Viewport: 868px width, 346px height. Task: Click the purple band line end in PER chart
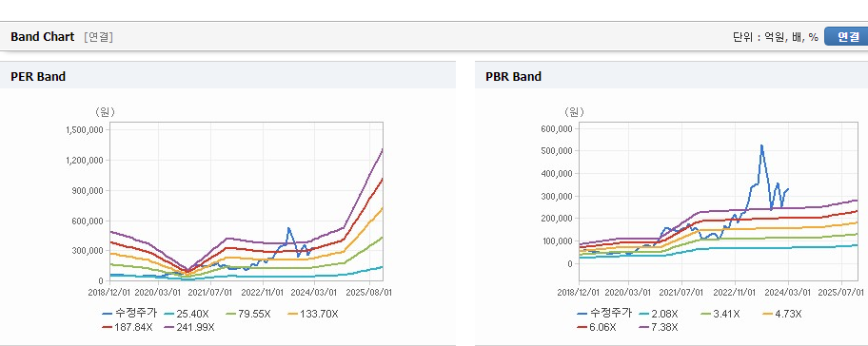(382, 150)
